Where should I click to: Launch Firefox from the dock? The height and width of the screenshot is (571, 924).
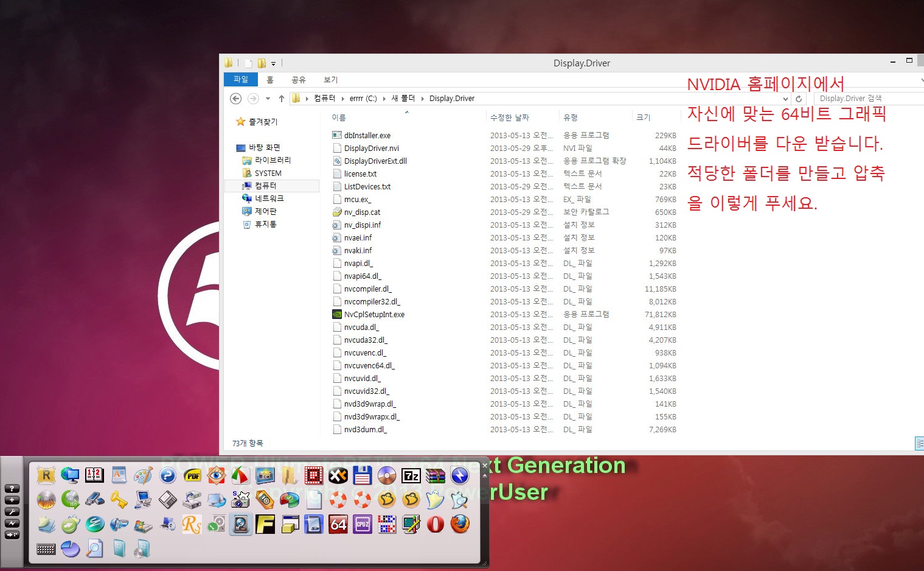(x=460, y=524)
